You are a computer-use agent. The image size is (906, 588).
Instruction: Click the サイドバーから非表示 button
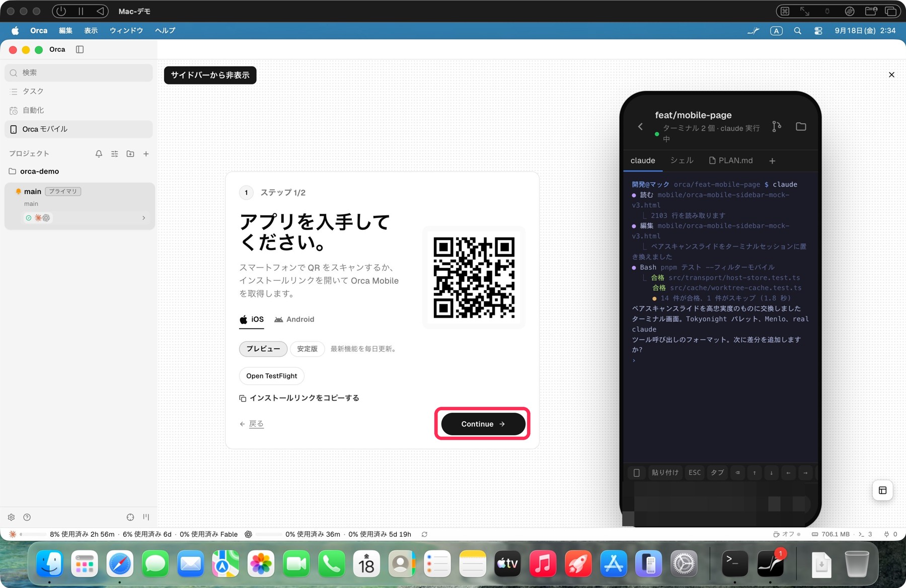(x=210, y=75)
